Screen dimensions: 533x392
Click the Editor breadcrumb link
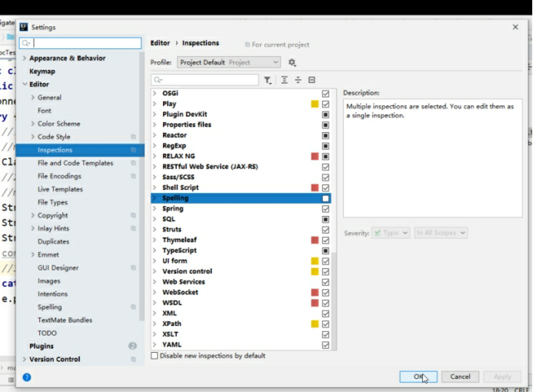point(160,43)
